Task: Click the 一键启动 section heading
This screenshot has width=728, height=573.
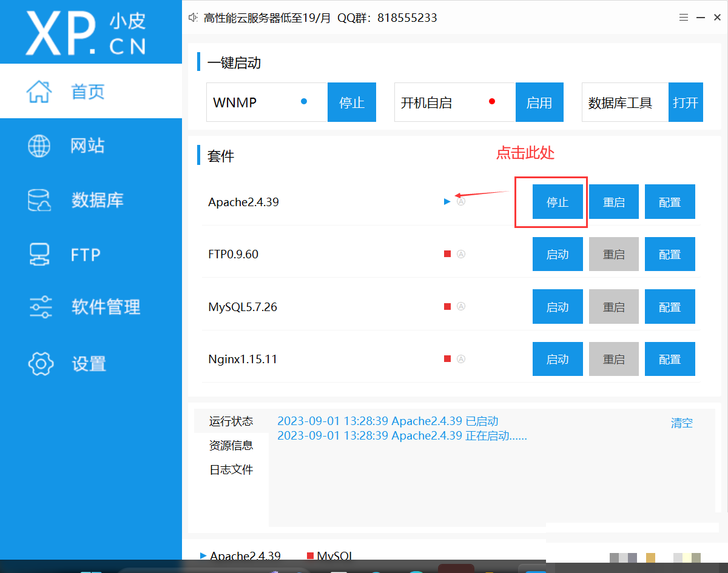Action: 234,62
